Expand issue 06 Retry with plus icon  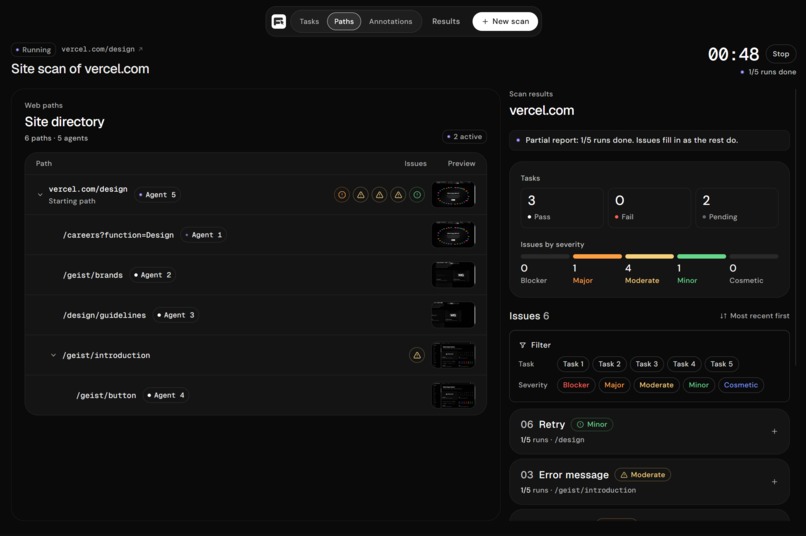point(774,432)
